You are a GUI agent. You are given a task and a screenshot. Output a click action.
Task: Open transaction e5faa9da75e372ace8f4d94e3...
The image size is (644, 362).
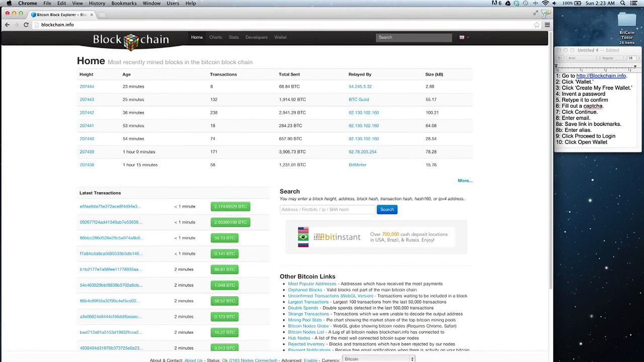(110, 207)
